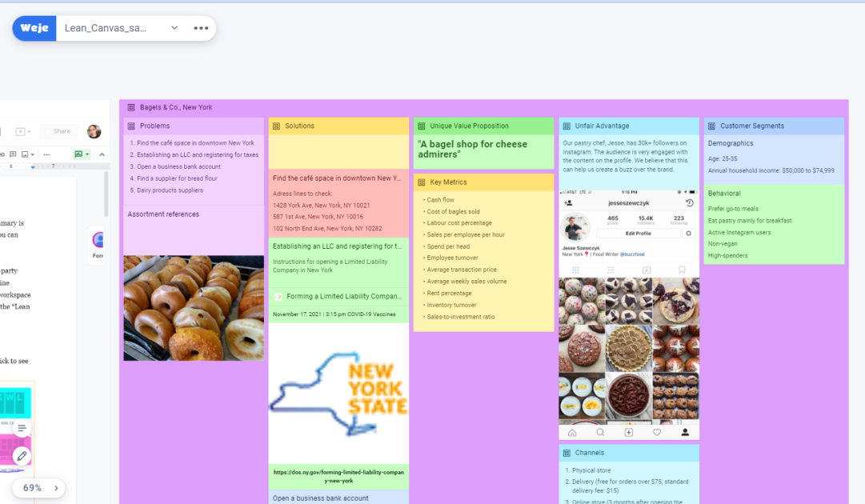This screenshot has width=865, height=504.
Task: Click the Weje logo
Action: click(x=34, y=28)
